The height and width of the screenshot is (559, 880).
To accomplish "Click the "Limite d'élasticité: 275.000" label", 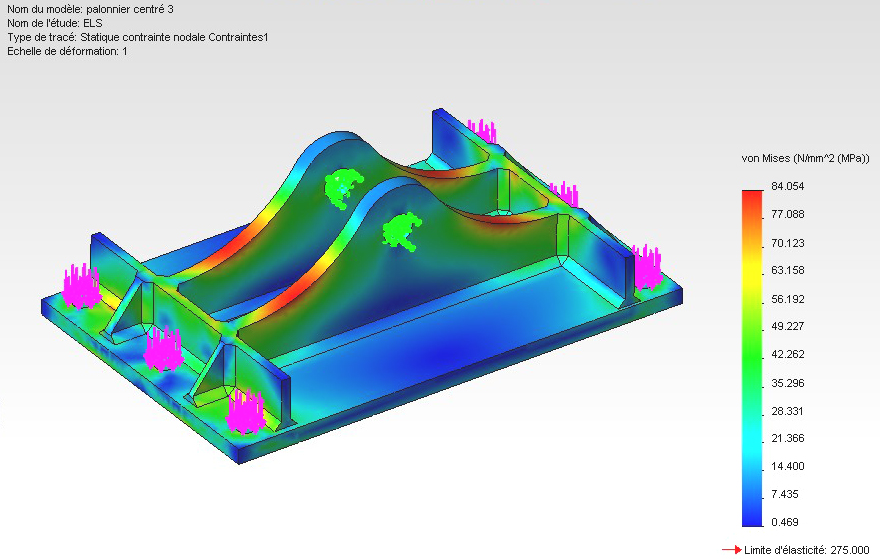I will [x=806, y=550].
